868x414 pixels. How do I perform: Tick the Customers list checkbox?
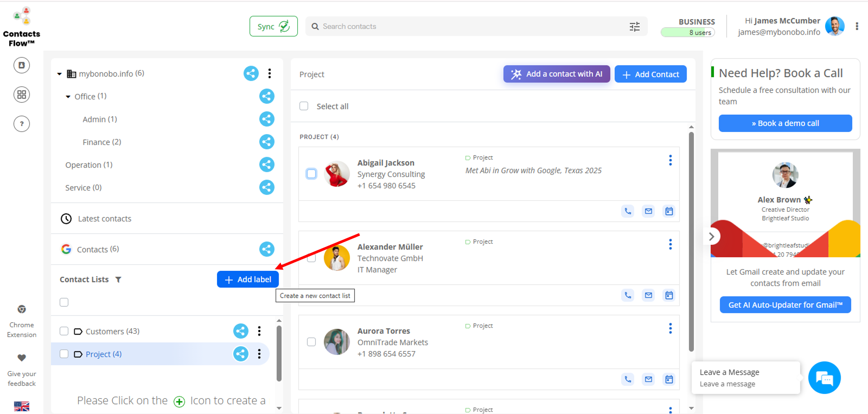pyautogui.click(x=64, y=331)
